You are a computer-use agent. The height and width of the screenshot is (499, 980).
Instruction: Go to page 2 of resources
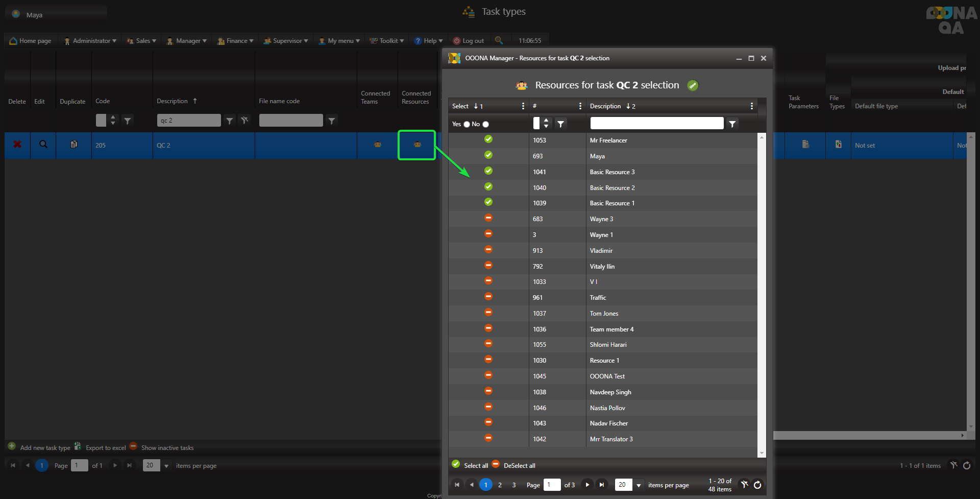500,485
